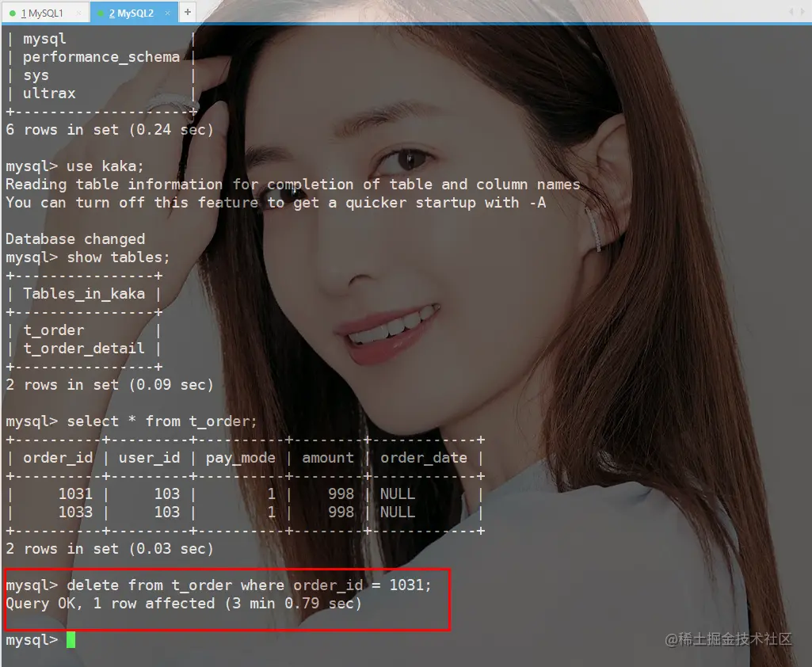Click the amount 998 in the 1033 row
Viewport: 812px width, 667px height.
pyautogui.click(x=341, y=513)
